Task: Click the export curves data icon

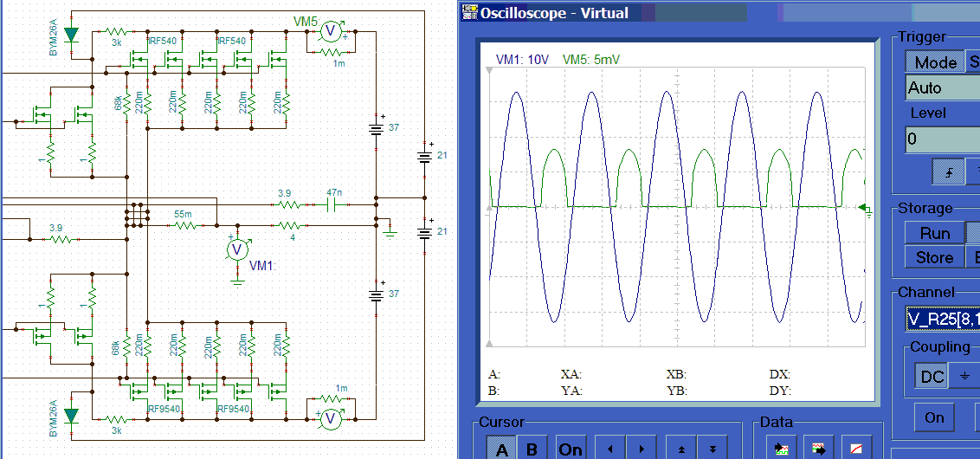Action: click(x=819, y=448)
